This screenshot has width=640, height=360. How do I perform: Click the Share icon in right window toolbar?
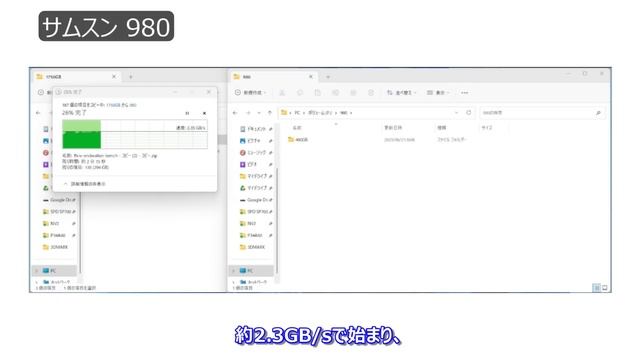pyautogui.click(x=353, y=93)
